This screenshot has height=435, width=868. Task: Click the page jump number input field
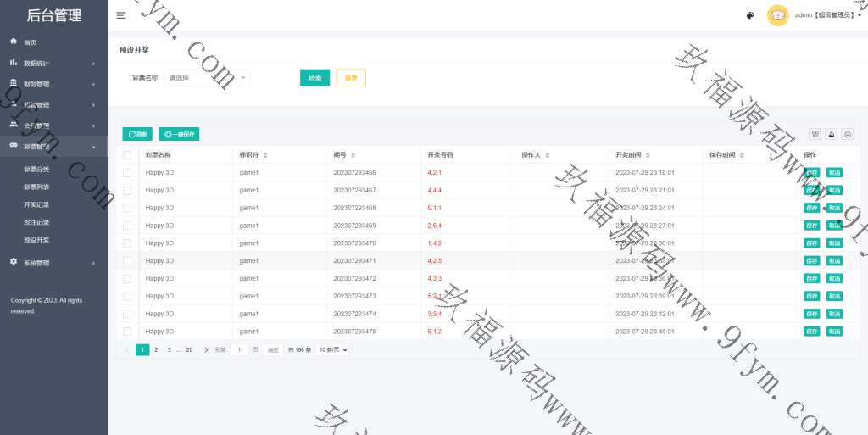click(x=239, y=349)
